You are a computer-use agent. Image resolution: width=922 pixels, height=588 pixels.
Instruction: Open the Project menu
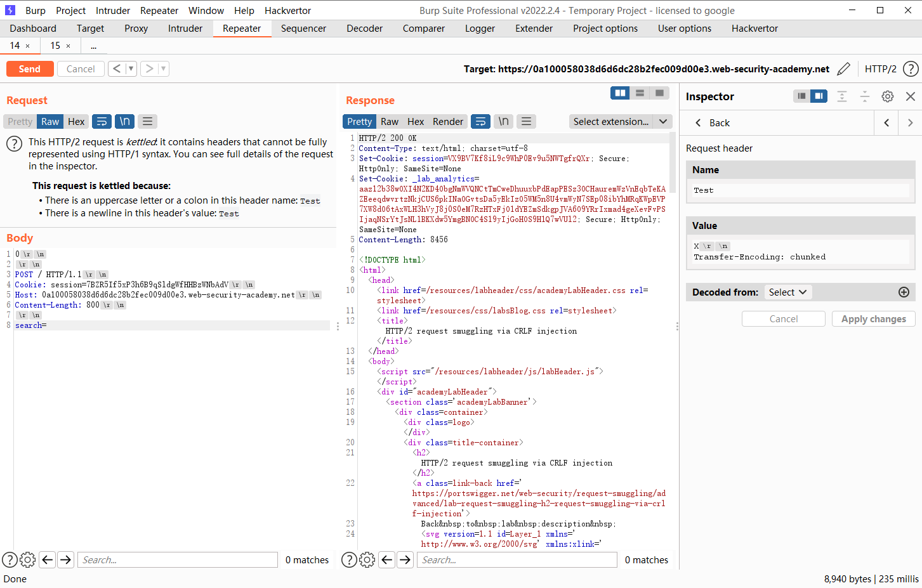[70, 11]
